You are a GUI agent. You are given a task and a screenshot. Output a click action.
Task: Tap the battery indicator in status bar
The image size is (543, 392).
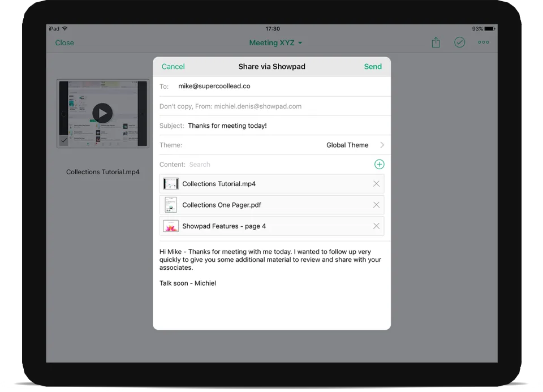pyautogui.click(x=490, y=29)
